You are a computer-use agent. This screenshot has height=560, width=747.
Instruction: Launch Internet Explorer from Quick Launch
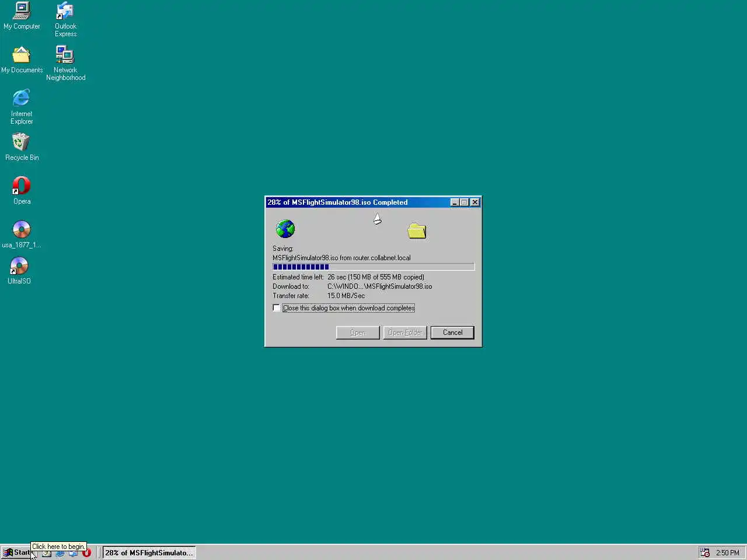[x=60, y=553]
